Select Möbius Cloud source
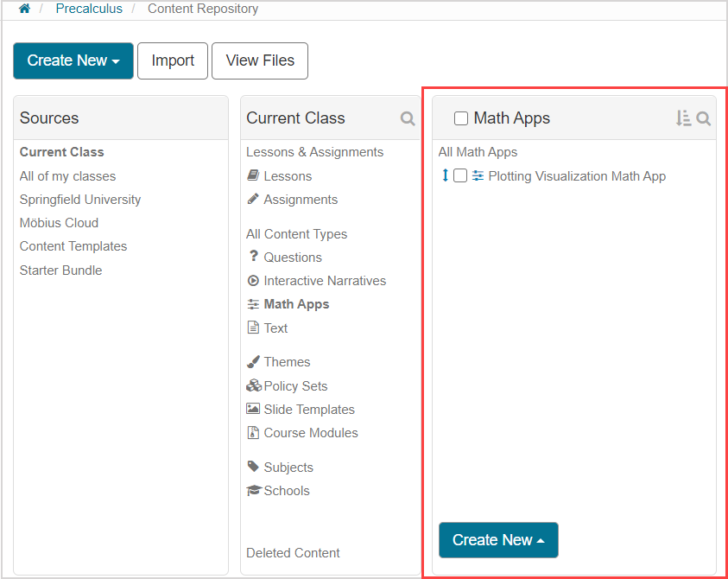Screen dimensions: 728x579 coord(59,223)
